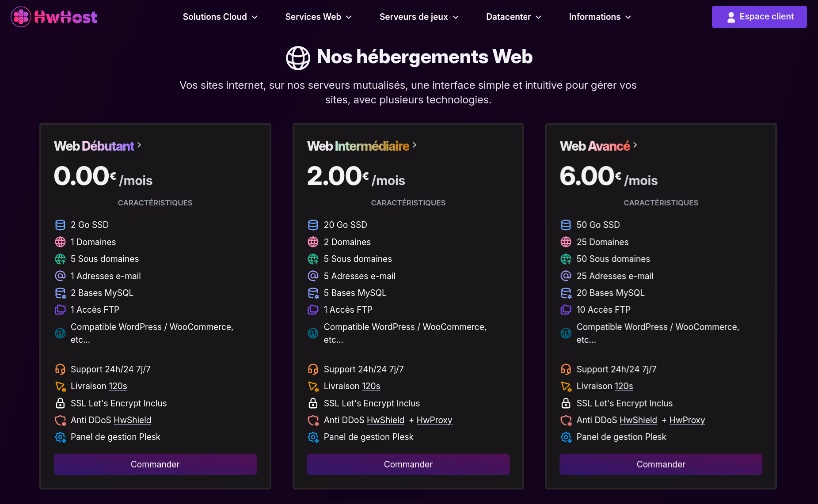
Task: Open 120s delivery link in Web Intermédiaire
Action: point(371,386)
